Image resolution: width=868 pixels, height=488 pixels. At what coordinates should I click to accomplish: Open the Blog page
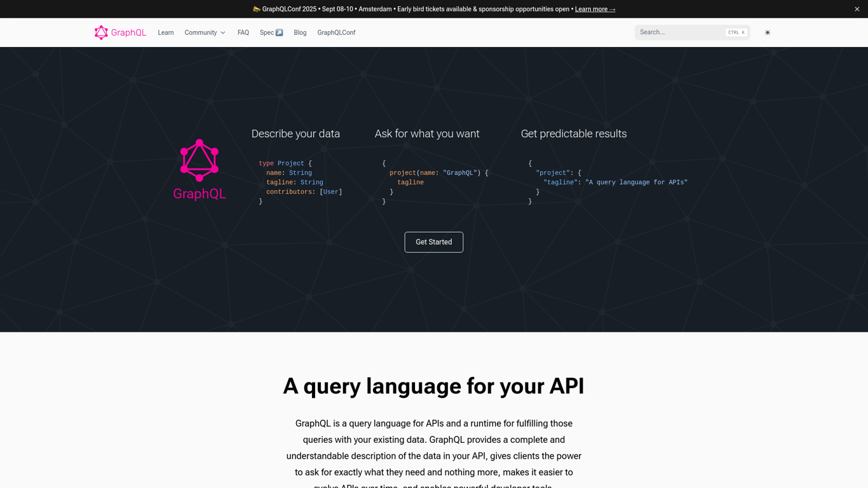pyautogui.click(x=300, y=32)
